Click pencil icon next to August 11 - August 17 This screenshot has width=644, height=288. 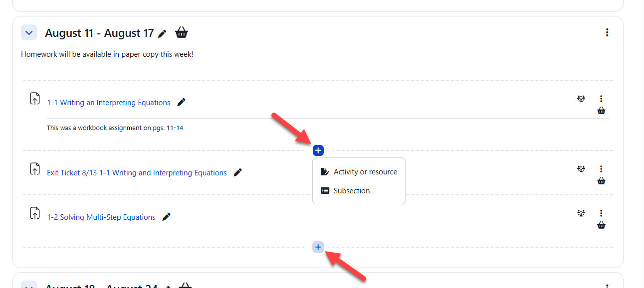point(162,34)
